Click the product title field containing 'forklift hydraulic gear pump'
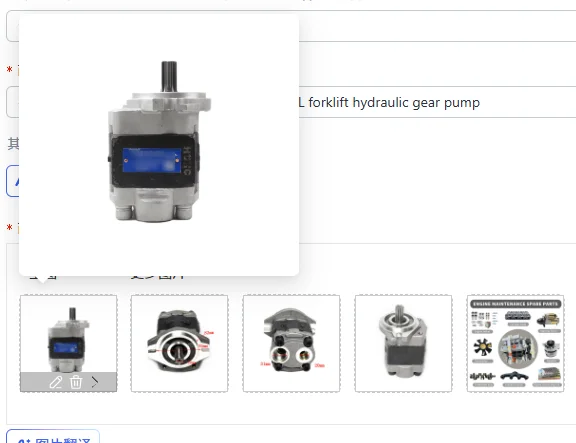Image resolution: width=576 pixels, height=443 pixels. click(291, 102)
